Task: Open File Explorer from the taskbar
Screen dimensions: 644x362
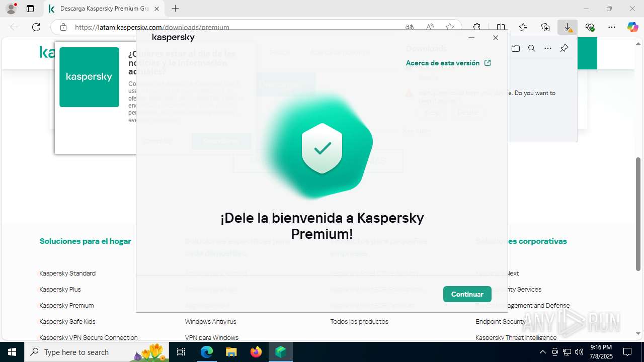Action: [231, 352]
